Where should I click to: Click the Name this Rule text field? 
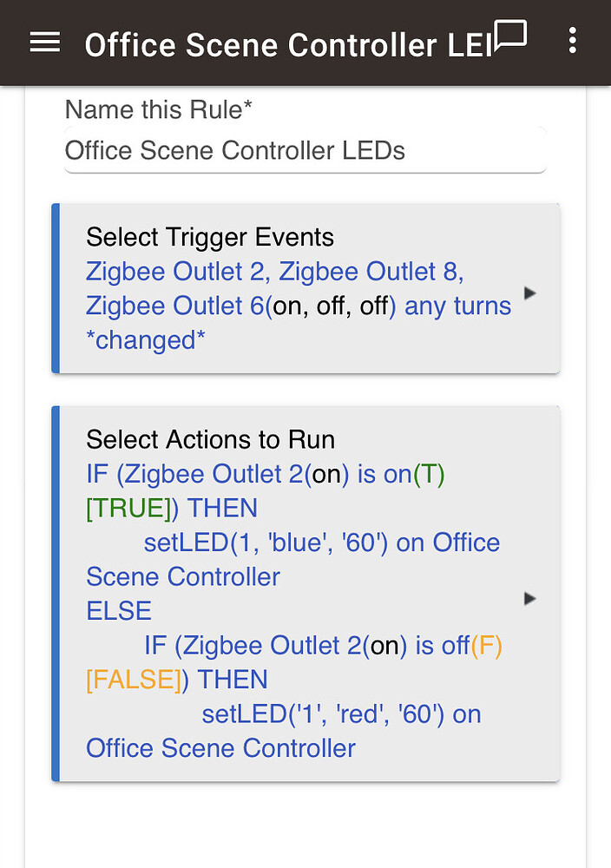pos(305,151)
